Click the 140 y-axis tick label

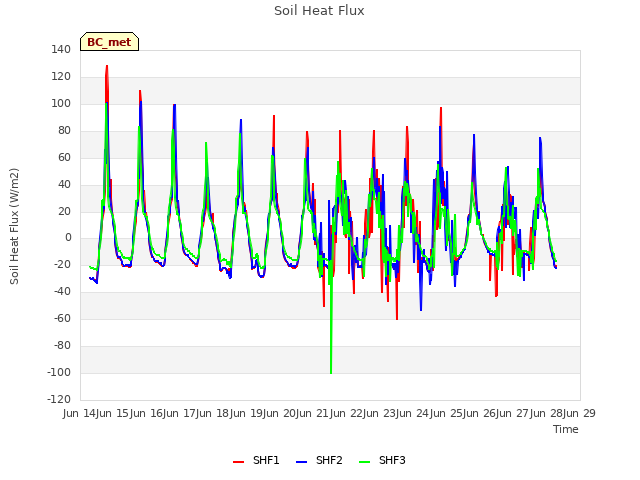61,49
